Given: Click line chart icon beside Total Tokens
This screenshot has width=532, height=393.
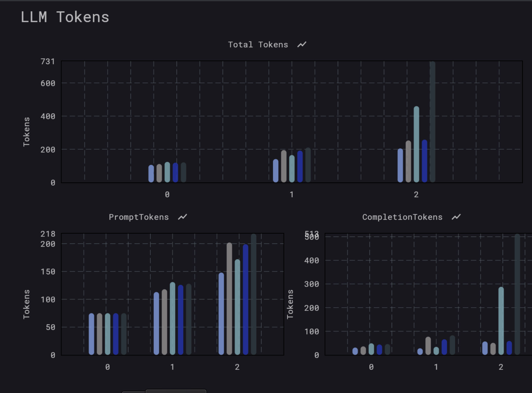Looking at the screenshot, I should pos(302,45).
